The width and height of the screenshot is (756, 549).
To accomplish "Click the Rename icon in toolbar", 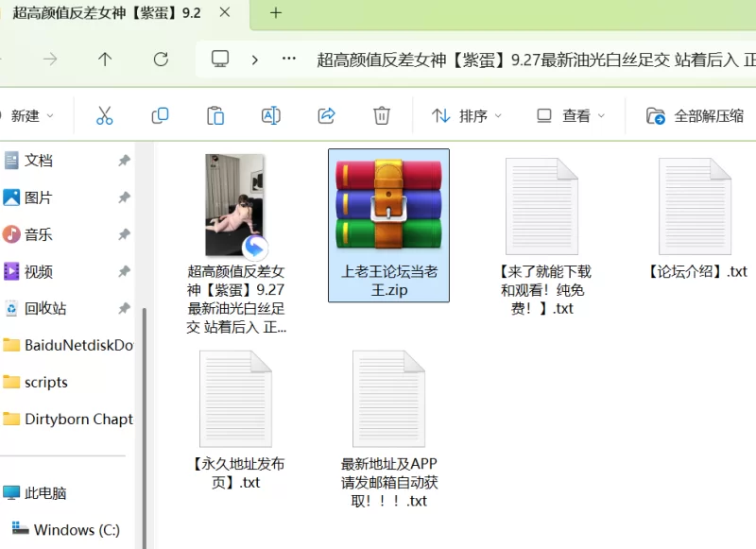I will (271, 115).
